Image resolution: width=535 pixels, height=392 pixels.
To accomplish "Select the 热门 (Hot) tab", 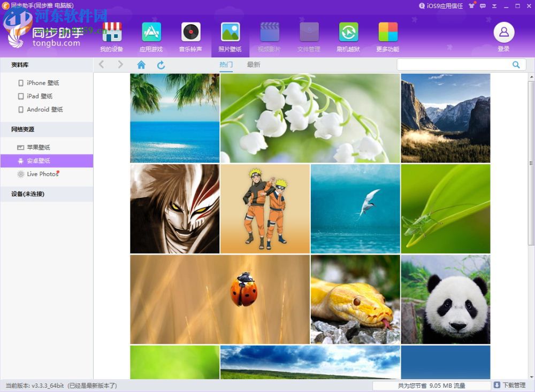I will click(x=226, y=65).
